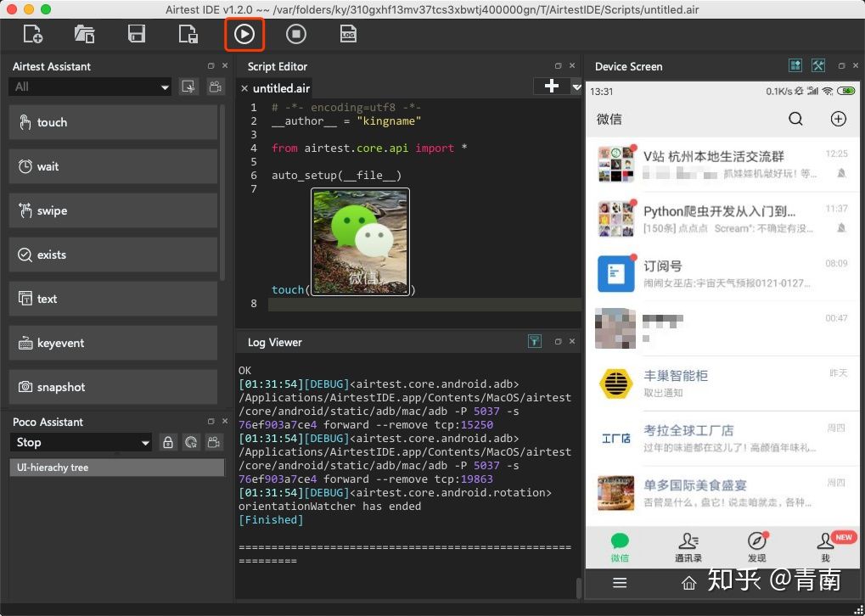This screenshot has width=865, height=616.
Task: Close the Log Viewer panel
Action: coord(572,341)
